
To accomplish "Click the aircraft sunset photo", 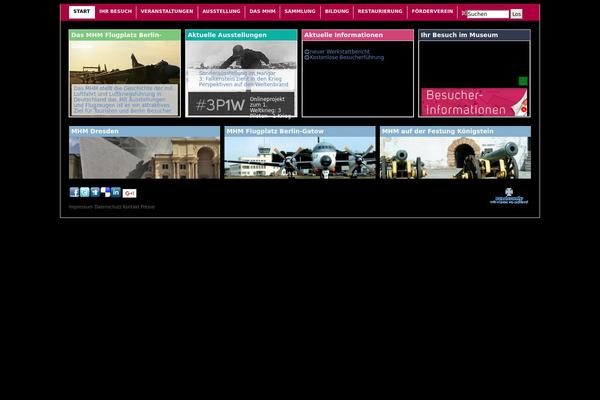I will pyautogui.click(x=125, y=62).
